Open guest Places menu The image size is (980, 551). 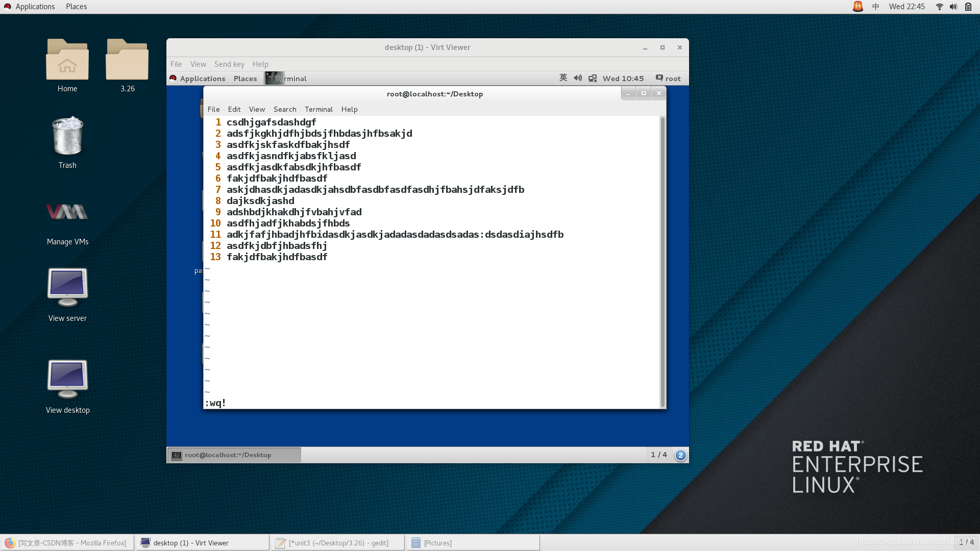pos(245,79)
